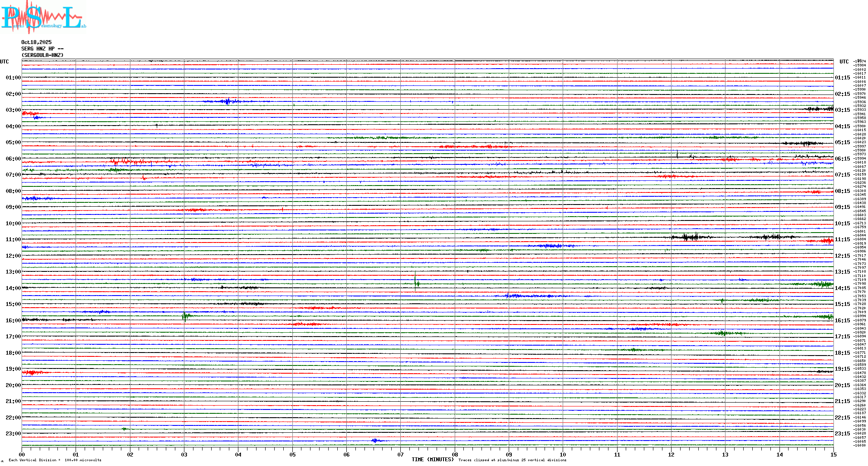Image resolution: width=868 pixels, height=466 pixels.
Task: Select the 11:00 hour label on left
Action: point(13,239)
